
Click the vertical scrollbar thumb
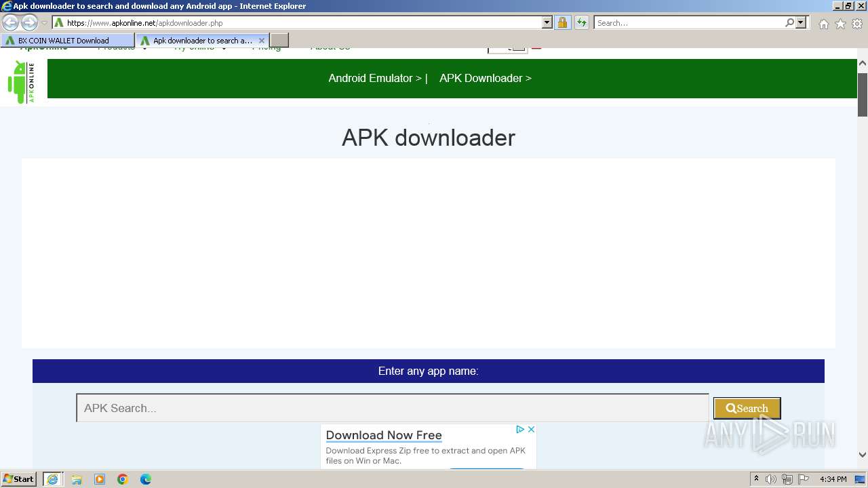863,94
